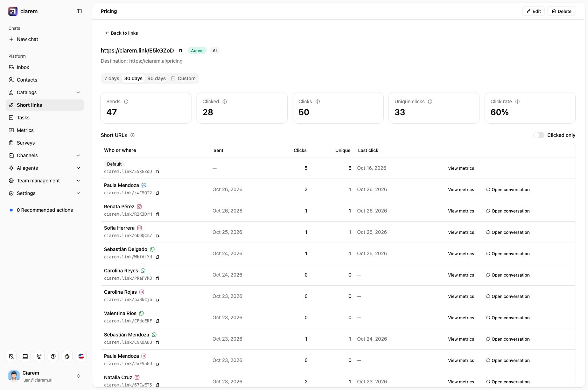This screenshot has height=390, width=588.
Task: Start a New chat
Action: click(45, 39)
